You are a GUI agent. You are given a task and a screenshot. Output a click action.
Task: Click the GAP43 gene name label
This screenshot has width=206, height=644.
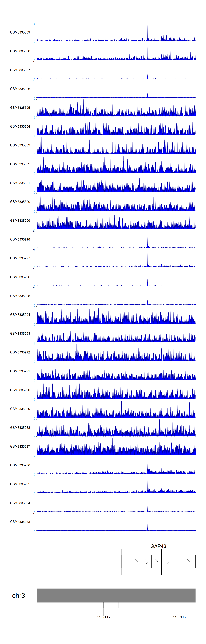158,546
